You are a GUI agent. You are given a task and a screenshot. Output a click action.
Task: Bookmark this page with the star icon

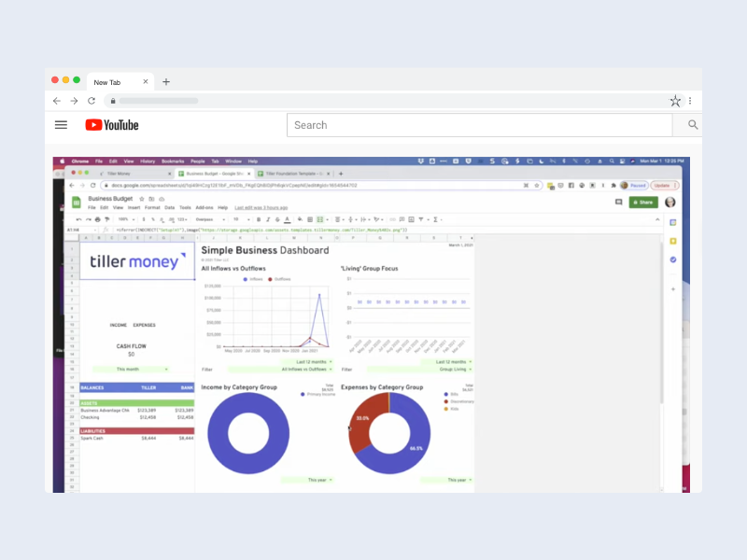coord(675,101)
